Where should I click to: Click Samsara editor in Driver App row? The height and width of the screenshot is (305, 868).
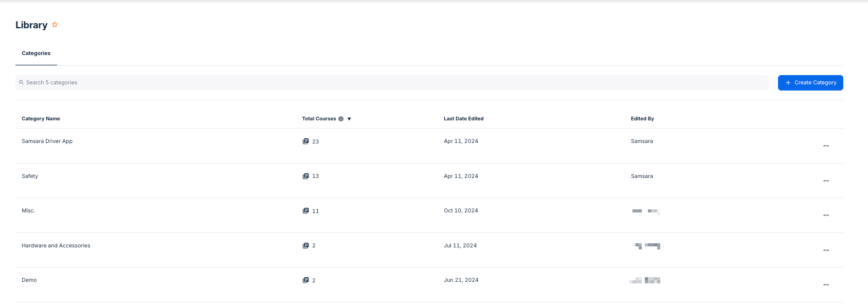click(642, 141)
